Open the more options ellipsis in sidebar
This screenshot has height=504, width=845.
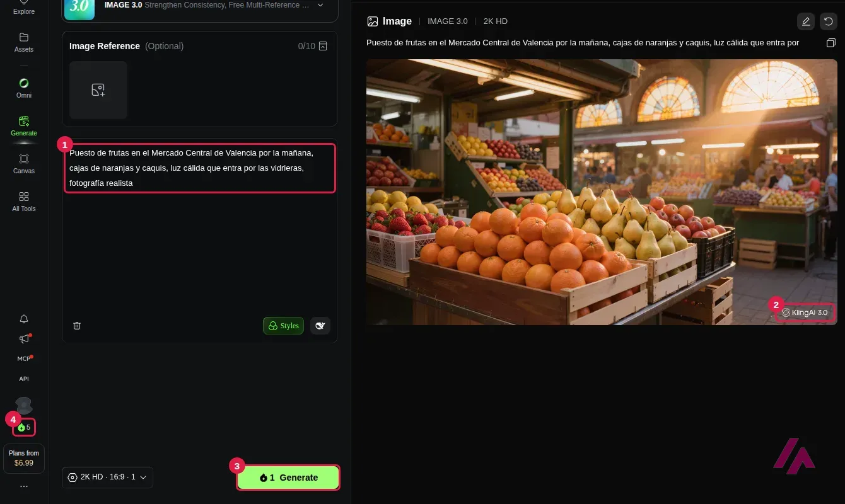tap(24, 486)
